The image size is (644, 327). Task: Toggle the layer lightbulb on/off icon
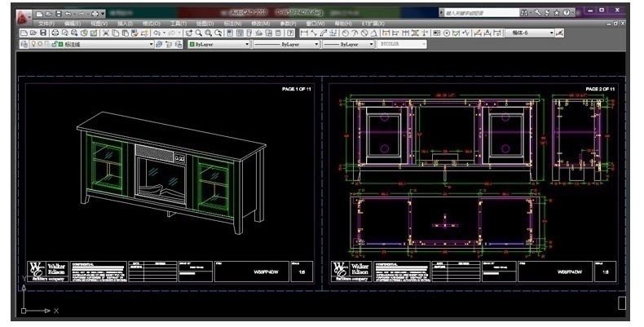click(34, 44)
